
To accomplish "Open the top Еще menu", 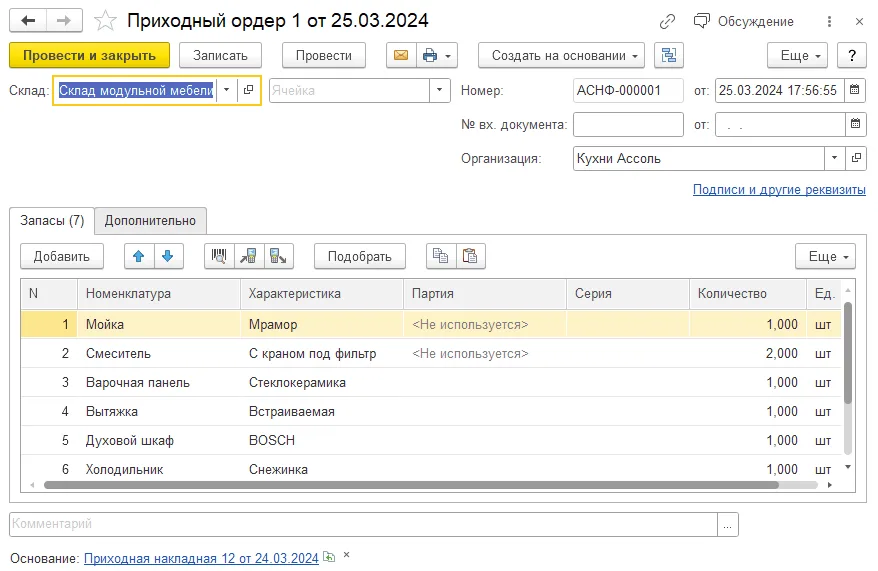I will pos(797,55).
